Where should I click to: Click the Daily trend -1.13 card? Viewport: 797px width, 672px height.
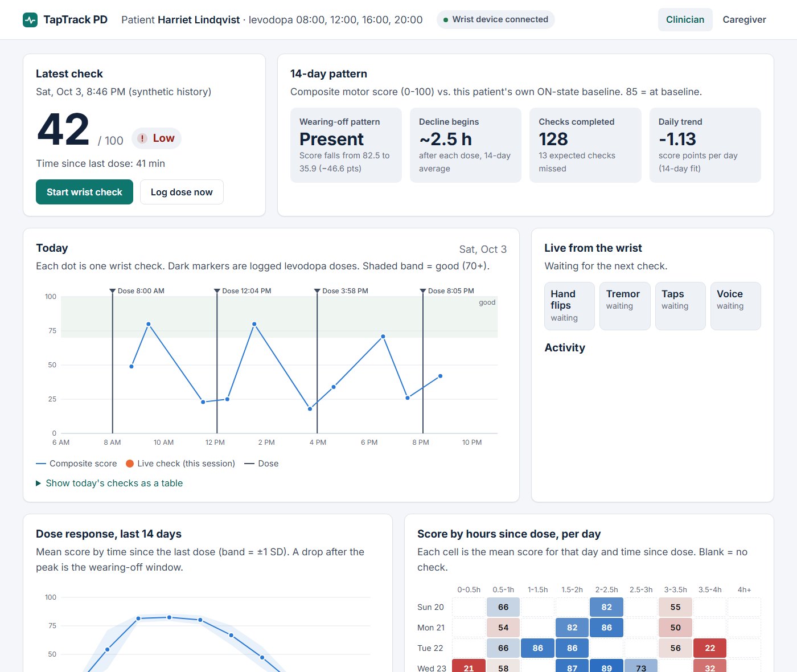(x=705, y=145)
